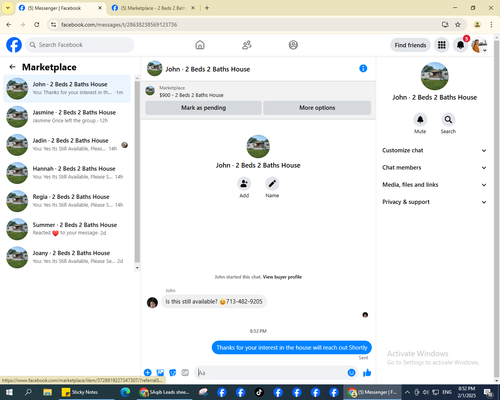500x400 pixels.
Task: Open the Facebook logo home link
Action: 14,45
